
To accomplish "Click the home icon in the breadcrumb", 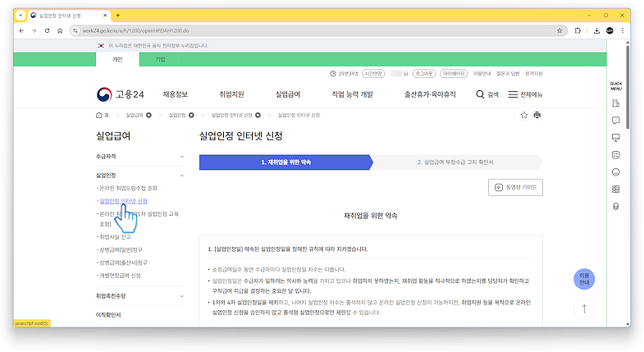I will tap(98, 116).
